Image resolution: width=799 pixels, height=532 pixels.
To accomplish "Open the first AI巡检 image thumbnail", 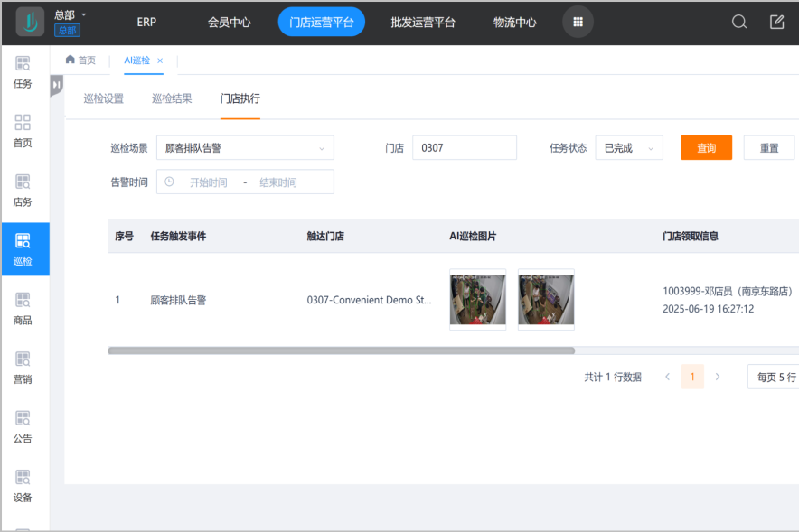I will tap(477, 300).
